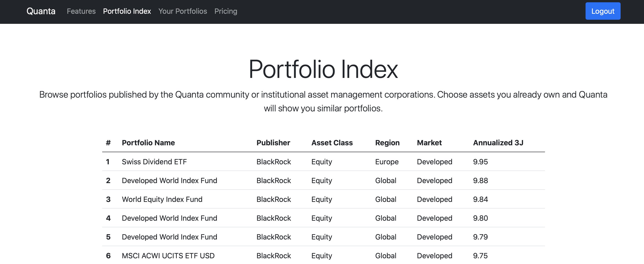Open Your Portfolios page
This screenshot has height=264, width=644.
point(183,11)
